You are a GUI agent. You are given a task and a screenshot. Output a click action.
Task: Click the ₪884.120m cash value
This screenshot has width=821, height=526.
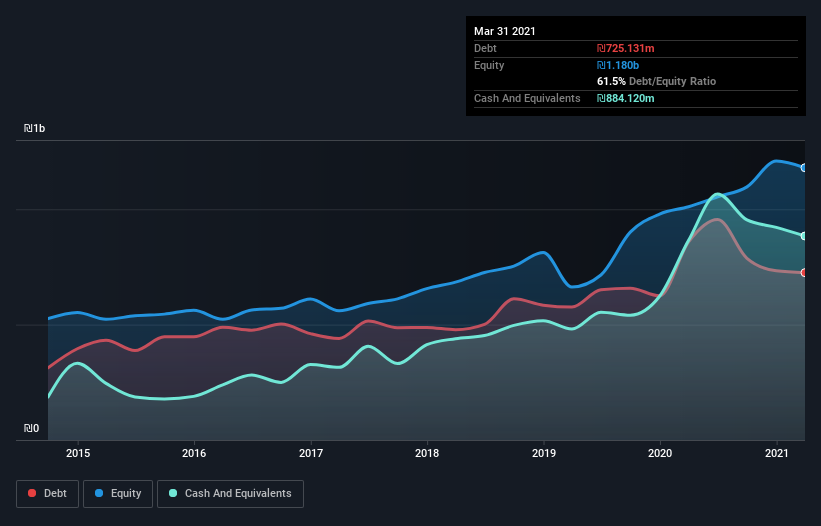click(626, 98)
